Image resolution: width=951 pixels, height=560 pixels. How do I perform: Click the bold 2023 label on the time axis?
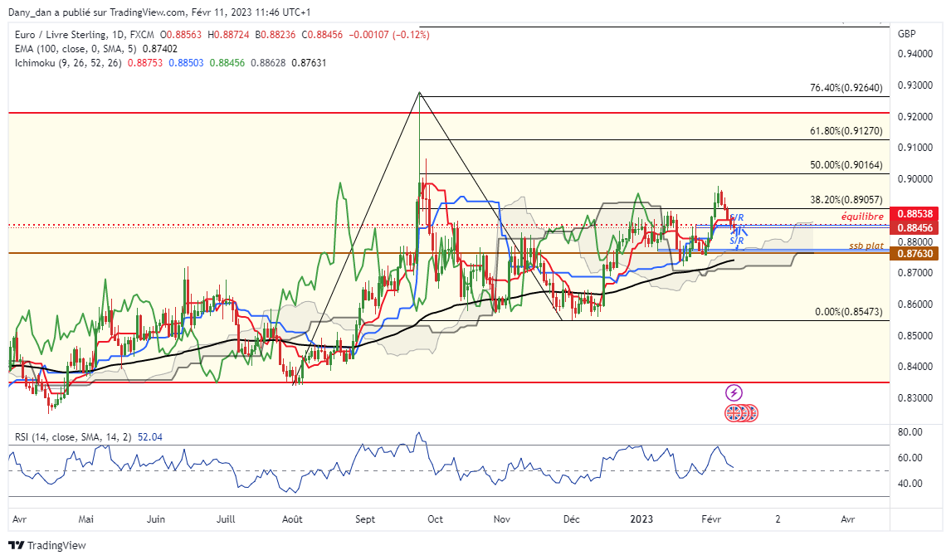click(x=641, y=519)
